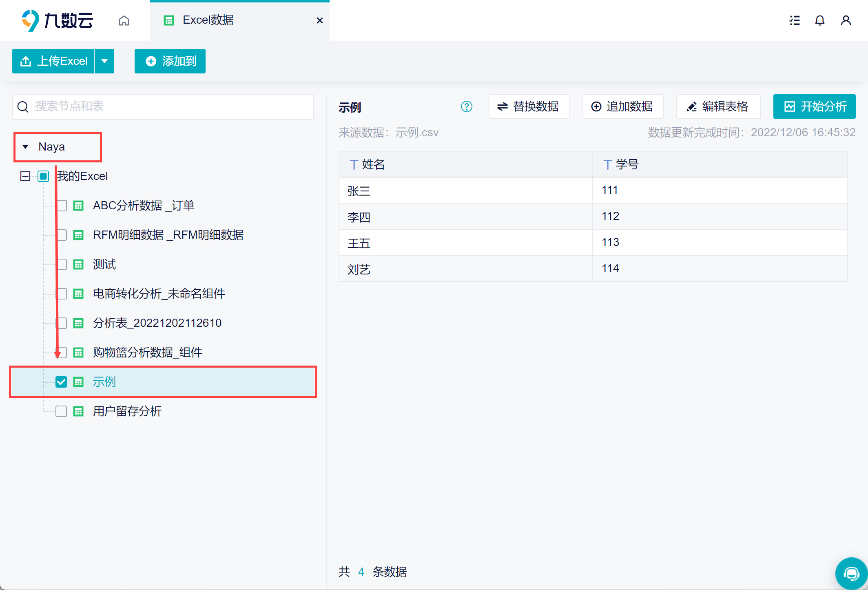Open the user account icon
The image size is (868, 590).
[x=846, y=20]
